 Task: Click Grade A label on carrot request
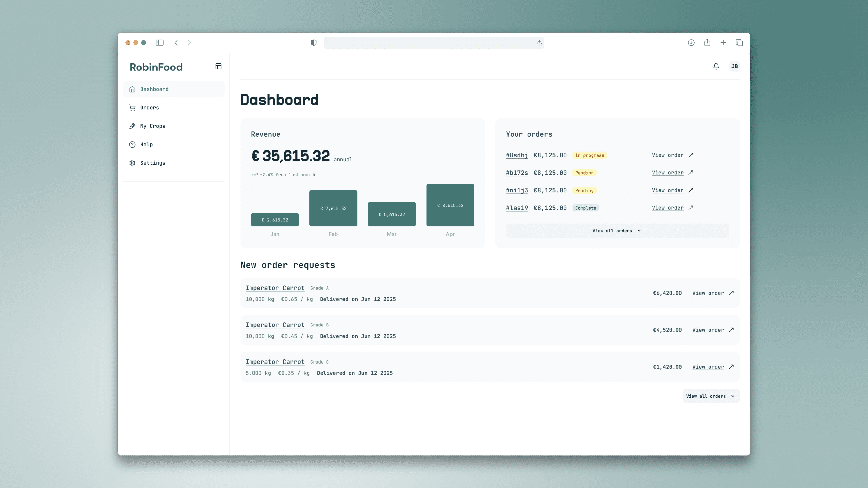319,288
